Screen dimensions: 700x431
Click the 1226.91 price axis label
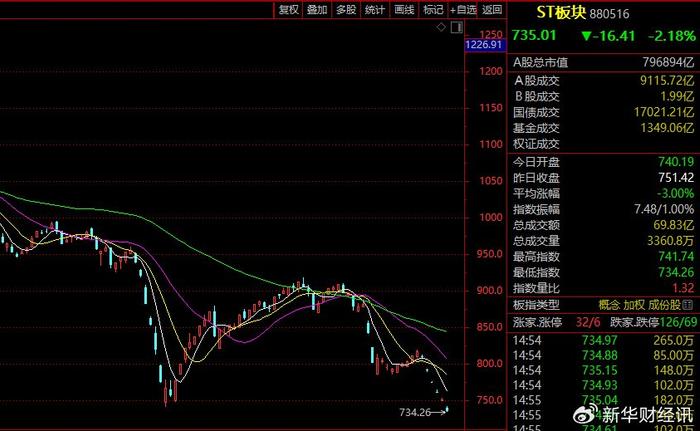(484, 44)
